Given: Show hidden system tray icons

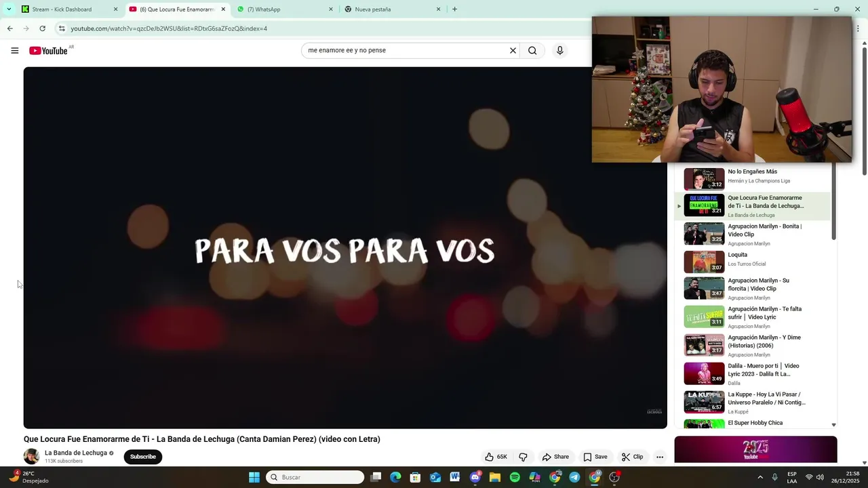Looking at the screenshot, I should [759, 477].
